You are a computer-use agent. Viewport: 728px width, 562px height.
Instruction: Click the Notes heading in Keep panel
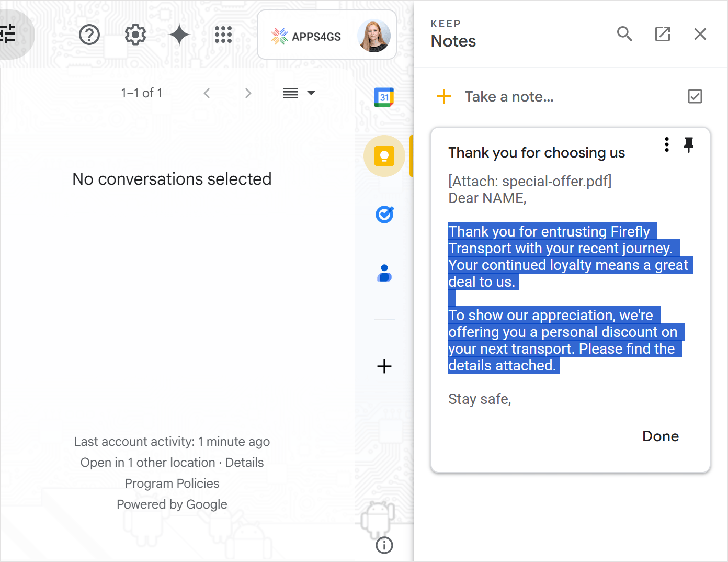(x=453, y=41)
